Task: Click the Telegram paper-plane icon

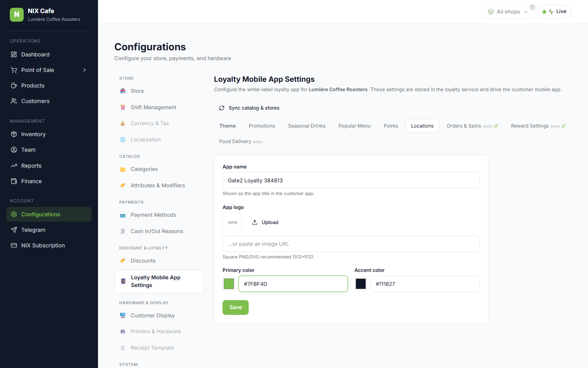Action: pos(14,230)
